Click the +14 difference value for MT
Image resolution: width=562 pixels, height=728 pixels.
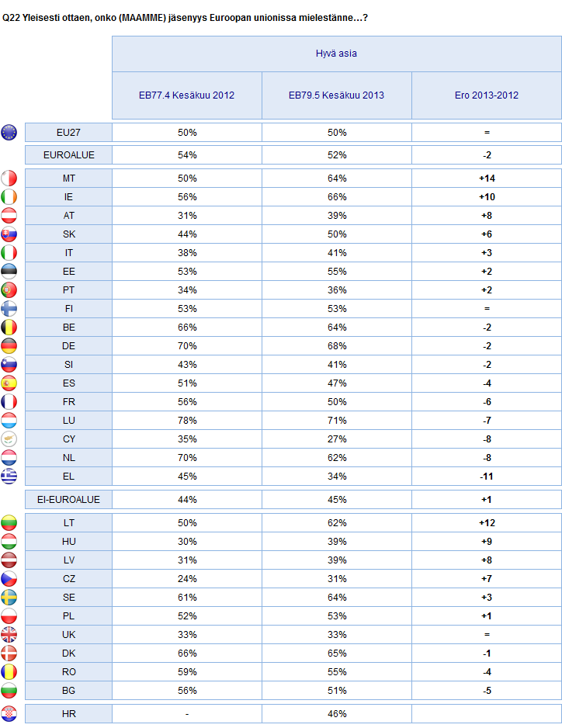487,179
